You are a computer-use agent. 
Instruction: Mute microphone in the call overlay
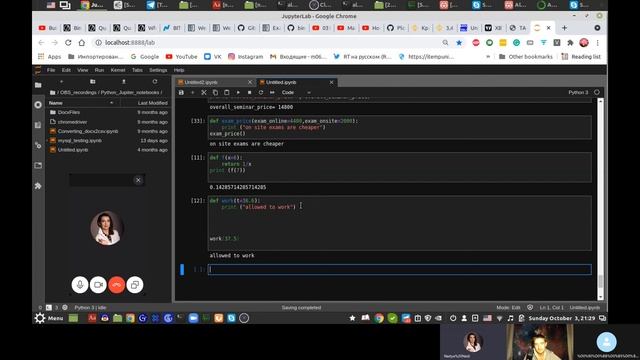point(80,284)
